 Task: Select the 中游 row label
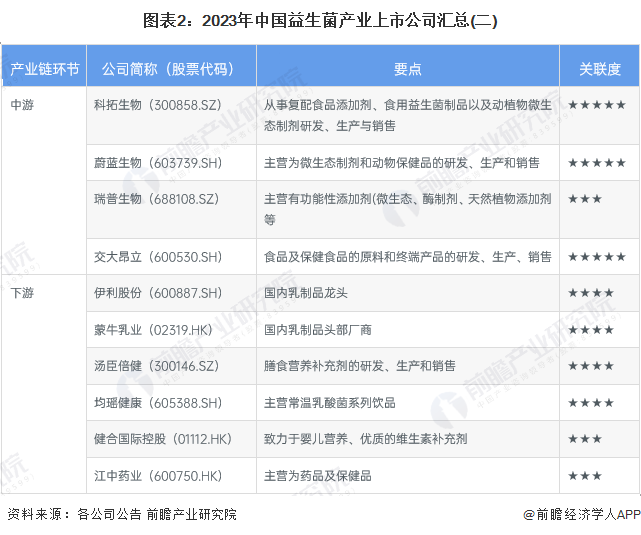pos(22,105)
